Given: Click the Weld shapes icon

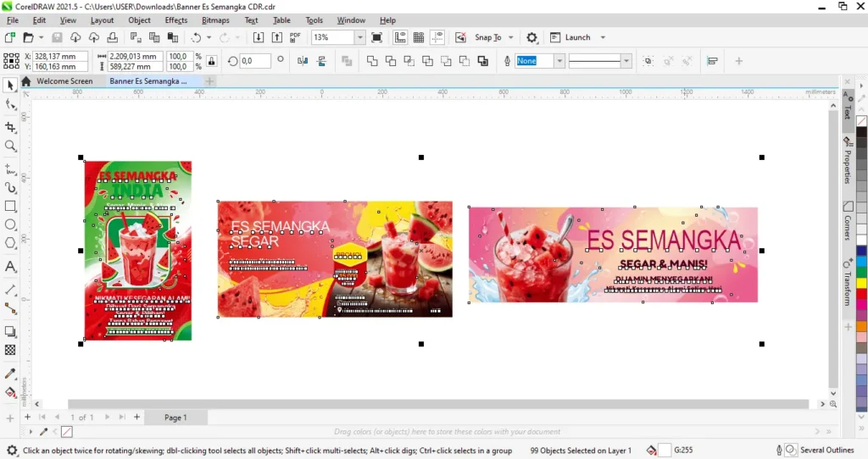Looking at the screenshot, I should [x=372, y=61].
